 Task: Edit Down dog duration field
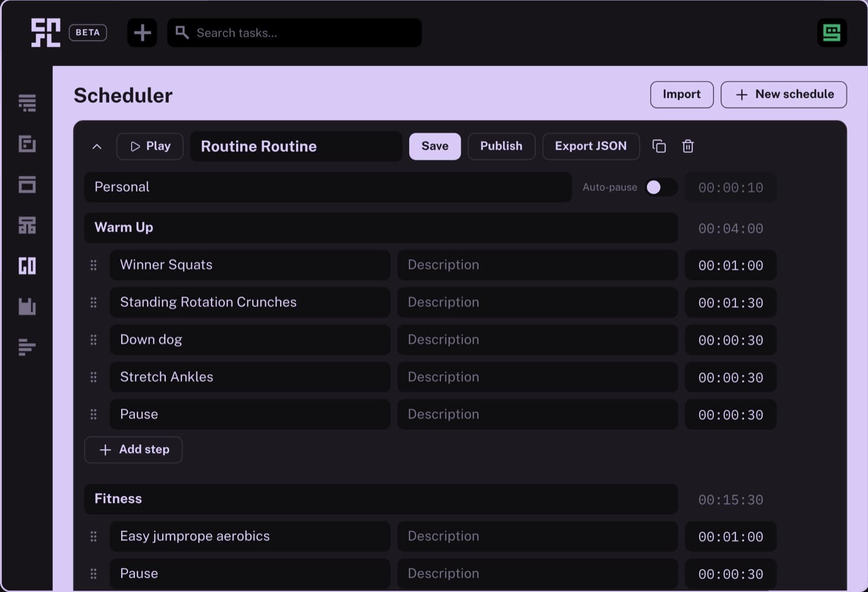point(731,340)
